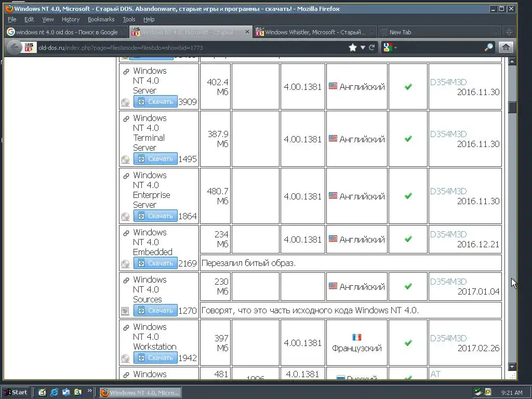
Task: Click the CD disc icon in Enterprise Server row
Action: point(126,217)
